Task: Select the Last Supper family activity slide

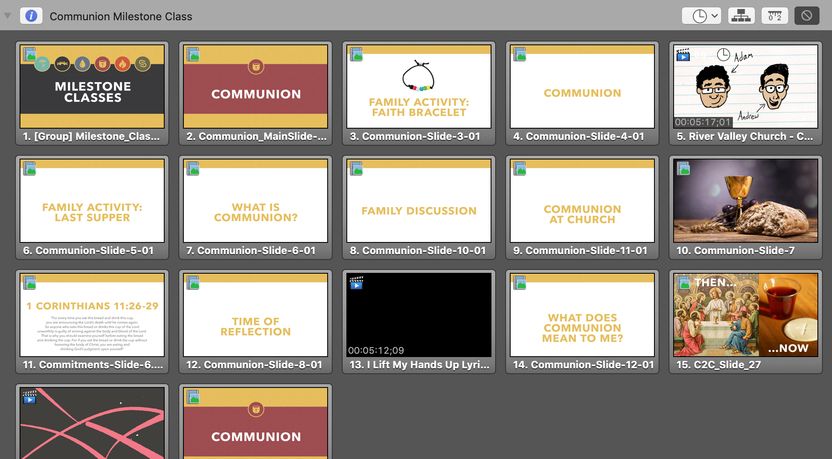Action: 92,201
